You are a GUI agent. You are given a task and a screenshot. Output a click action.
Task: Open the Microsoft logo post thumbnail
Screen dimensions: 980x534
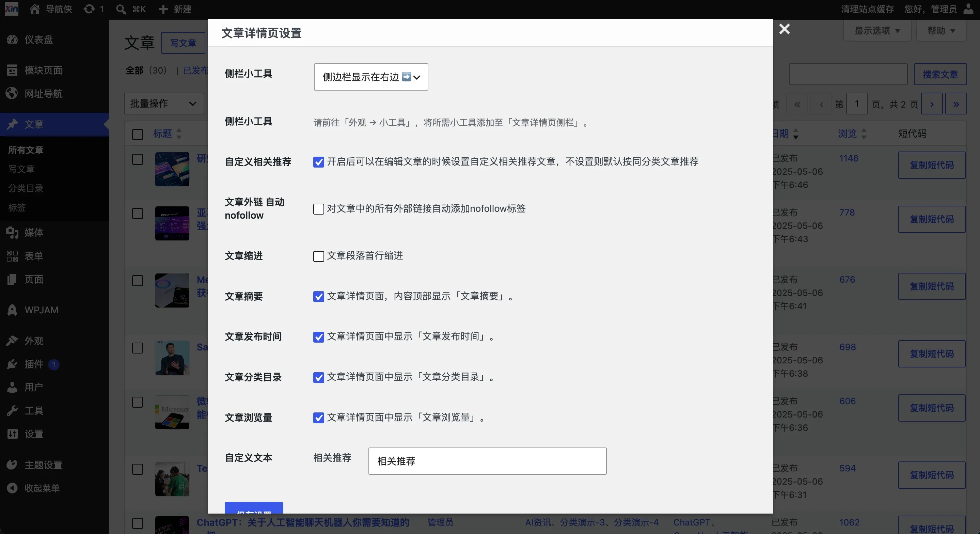coord(172,412)
